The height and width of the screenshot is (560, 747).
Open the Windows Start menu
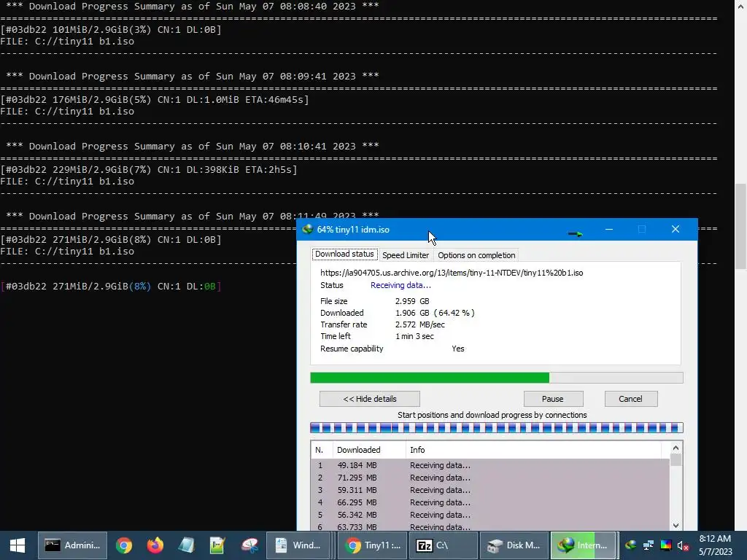tap(18, 545)
